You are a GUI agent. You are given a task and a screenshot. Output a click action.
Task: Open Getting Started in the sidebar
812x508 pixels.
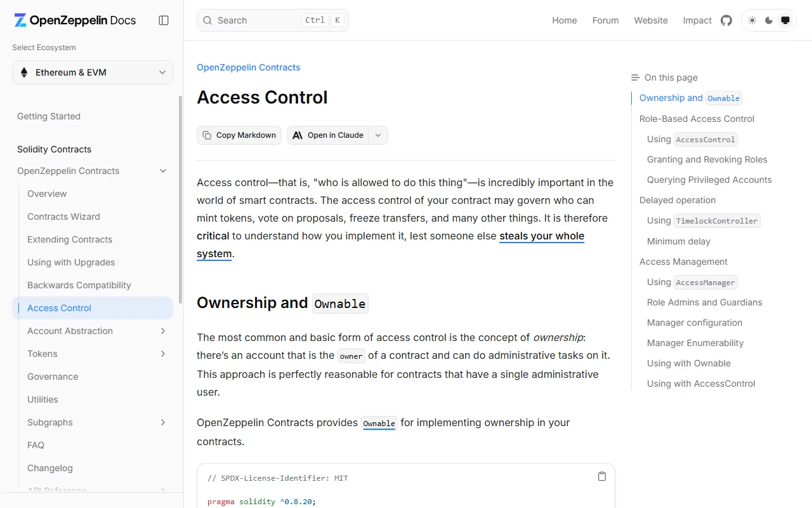pyautogui.click(x=49, y=116)
